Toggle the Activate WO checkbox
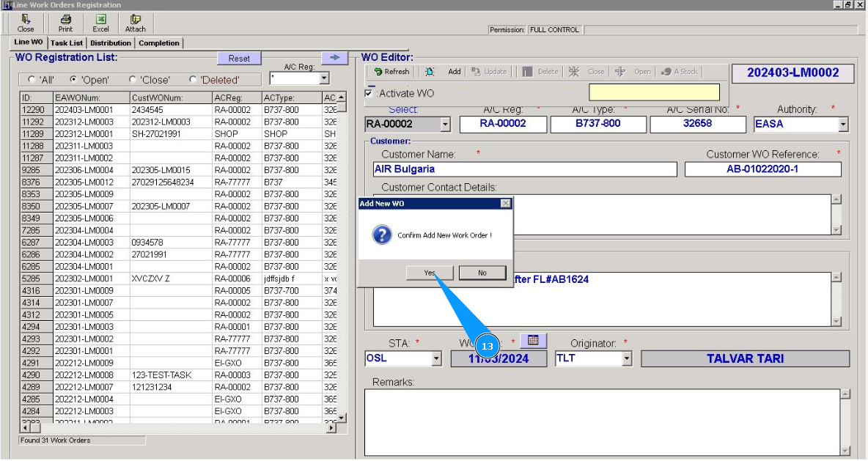Viewport: 868px width, 461px height. pos(369,93)
